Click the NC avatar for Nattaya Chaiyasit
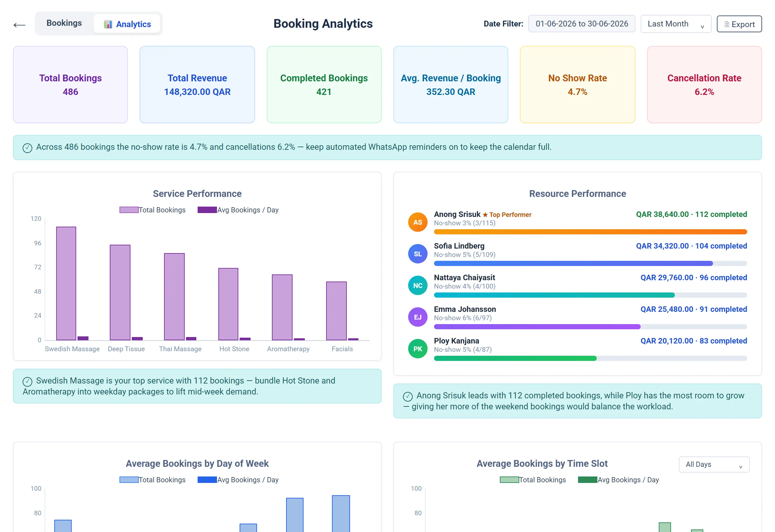This screenshot has height=532, width=775. (418, 286)
